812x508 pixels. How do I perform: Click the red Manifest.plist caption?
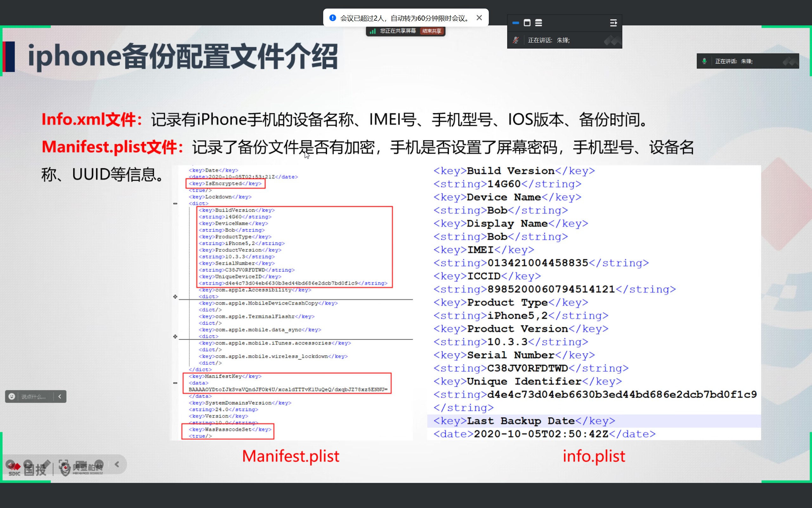(x=291, y=457)
